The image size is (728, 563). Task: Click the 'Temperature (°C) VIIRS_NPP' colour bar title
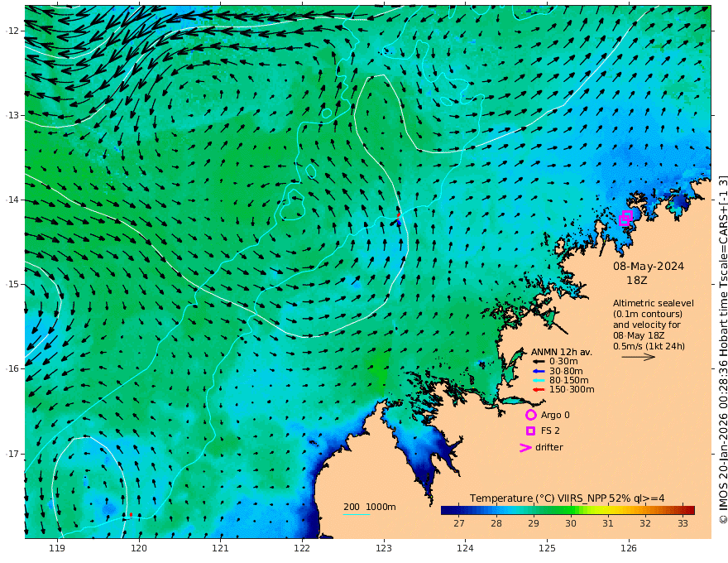click(x=538, y=498)
